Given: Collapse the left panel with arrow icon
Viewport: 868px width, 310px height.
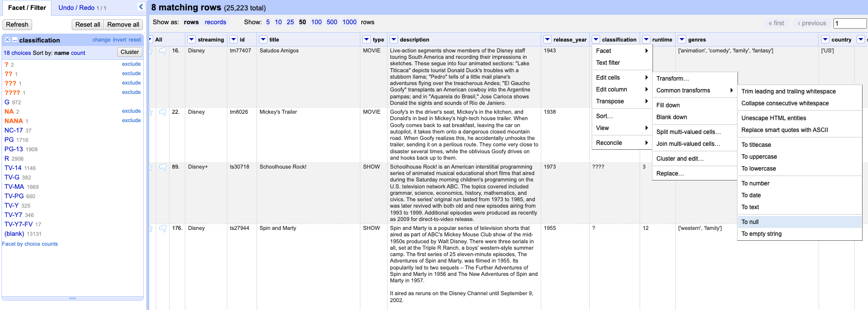Looking at the screenshot, I should [x=141, y=7].
